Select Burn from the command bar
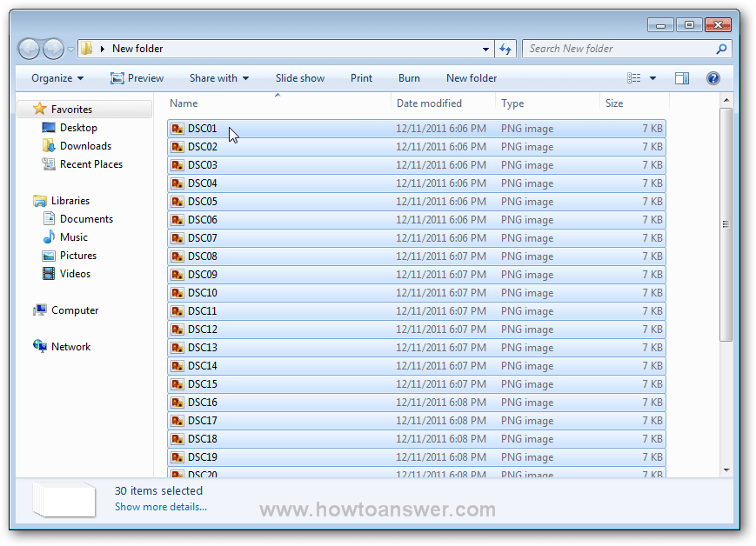756x546 pixels. [409, 77]
